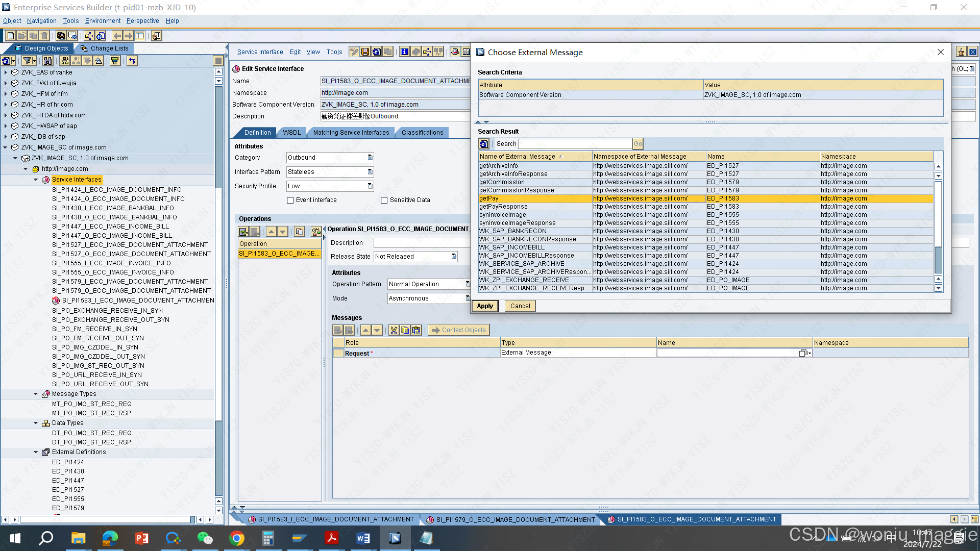Viewport: 980px width, 551px height.
Task: Check the Sensitive Data checkbox
Action: point(384,200)
